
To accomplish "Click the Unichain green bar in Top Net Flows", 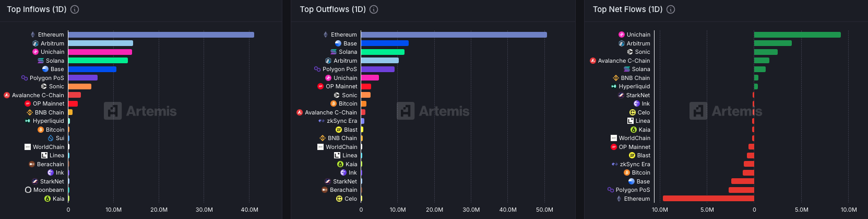I will pyautogui.click(x=798, y=34).
